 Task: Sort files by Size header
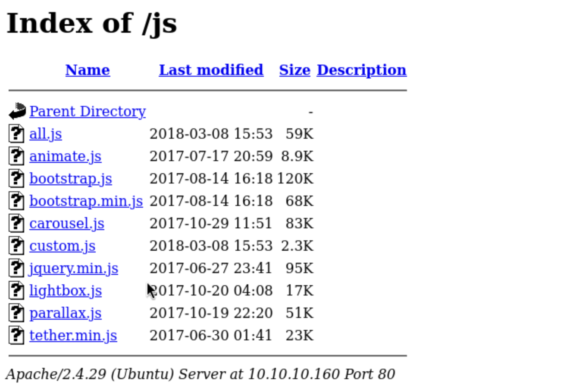(294, 70)
